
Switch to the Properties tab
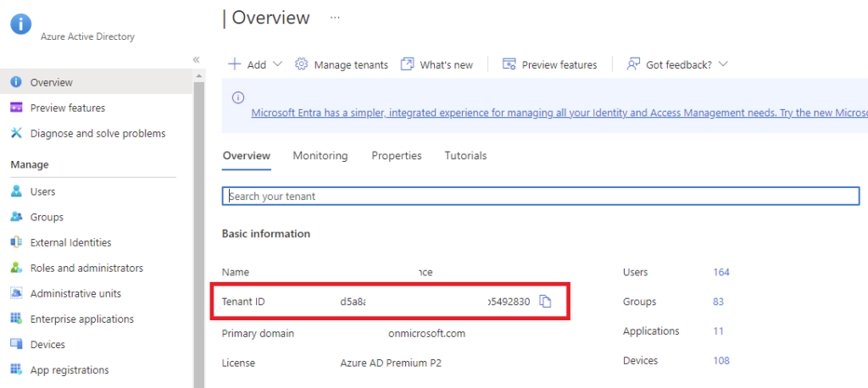tap(397, 156)
